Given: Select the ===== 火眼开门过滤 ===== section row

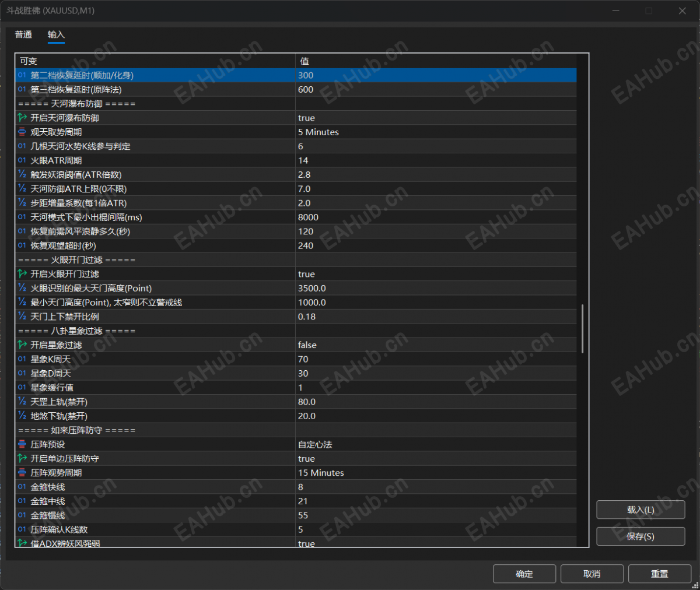Looking at the screenshot, I should (296, 260).
